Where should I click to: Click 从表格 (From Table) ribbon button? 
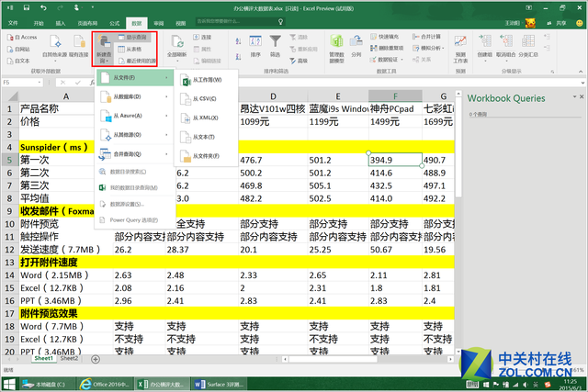(130, 49)
